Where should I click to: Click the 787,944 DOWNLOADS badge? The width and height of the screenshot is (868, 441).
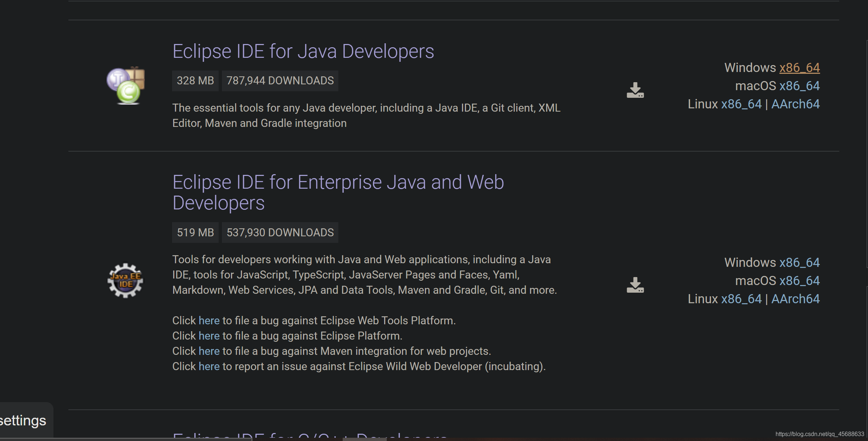(280, 81)
